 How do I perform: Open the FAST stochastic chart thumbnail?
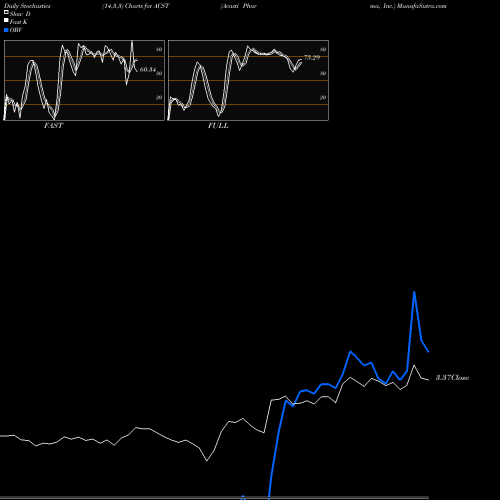84,80
